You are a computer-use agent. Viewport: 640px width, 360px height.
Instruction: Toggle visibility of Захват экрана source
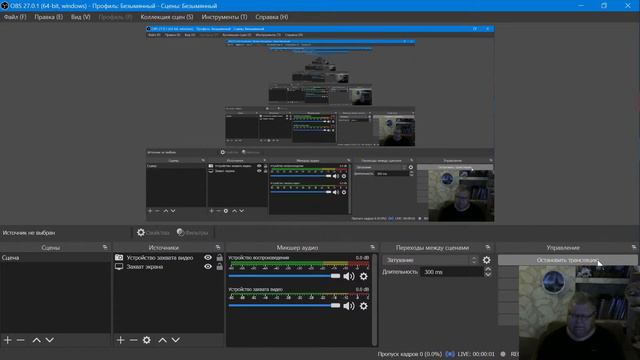[208, 267]
